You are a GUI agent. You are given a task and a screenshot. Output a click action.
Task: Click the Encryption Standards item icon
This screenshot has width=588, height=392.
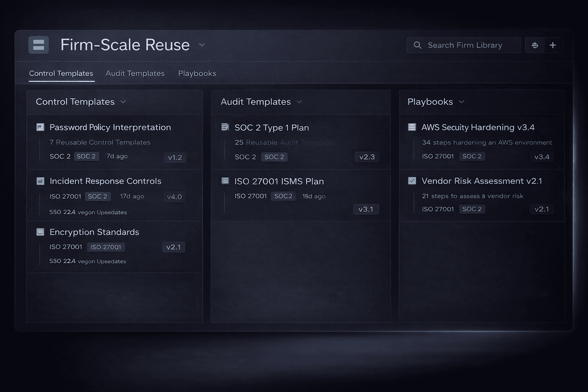(x=40, y=232)
